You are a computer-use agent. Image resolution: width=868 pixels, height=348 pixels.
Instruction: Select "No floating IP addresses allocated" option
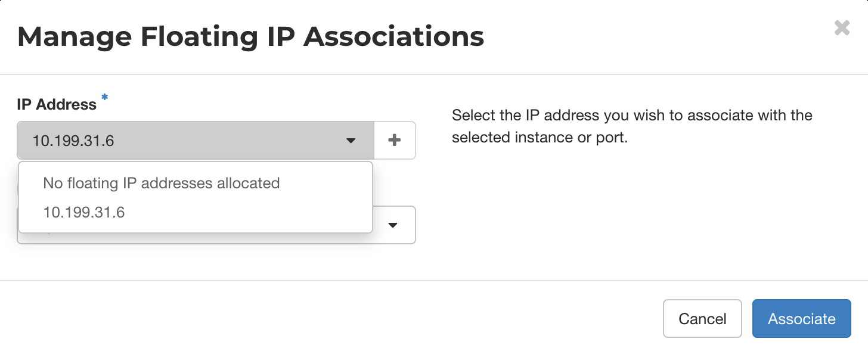(161, 183)
